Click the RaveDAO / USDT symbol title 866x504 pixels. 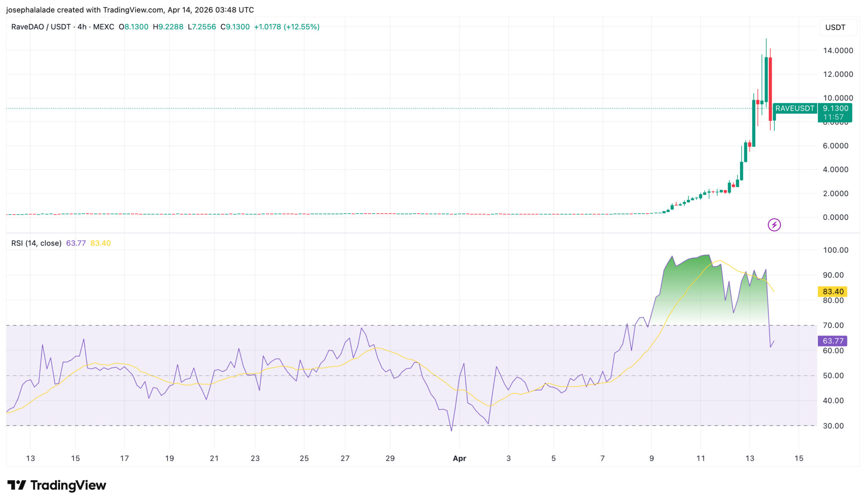point(41,27)
